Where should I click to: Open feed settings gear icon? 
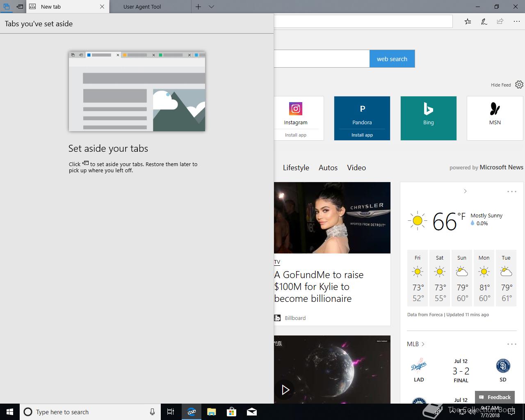coord(519,84)
